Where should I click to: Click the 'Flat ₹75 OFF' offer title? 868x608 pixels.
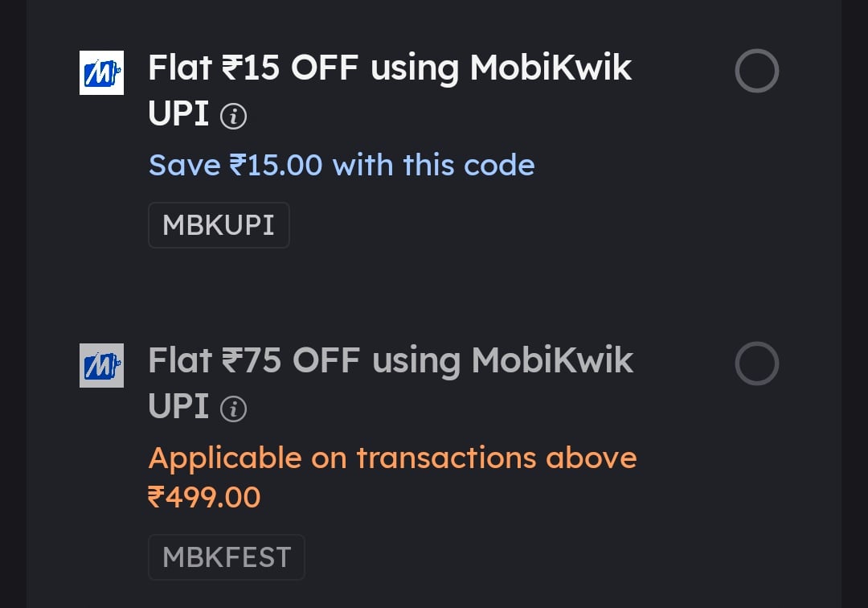pos(254,360)
